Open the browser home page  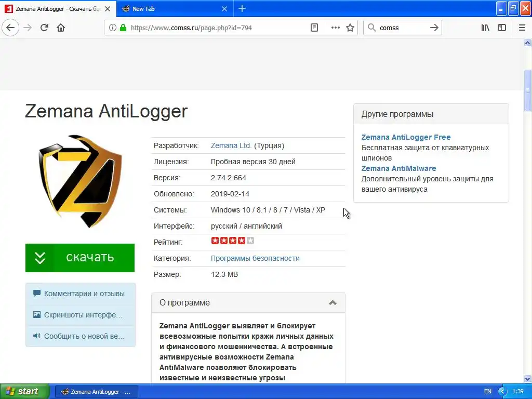coord(61,28)
